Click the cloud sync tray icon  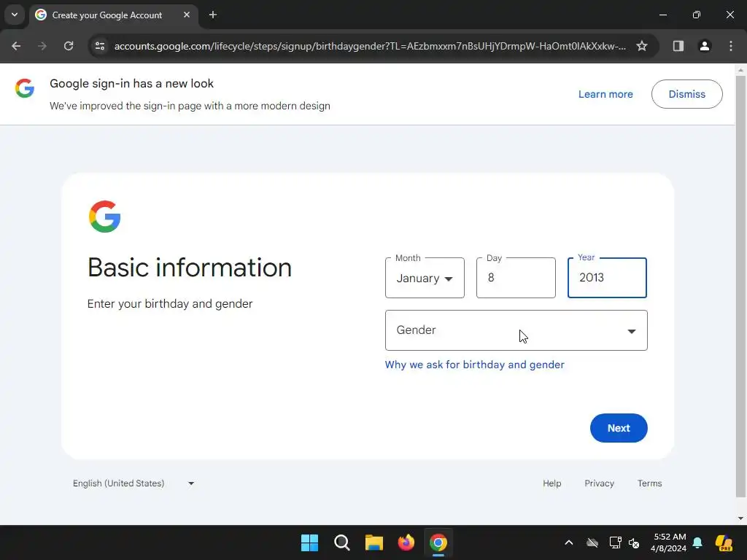(x=592, y=542)
